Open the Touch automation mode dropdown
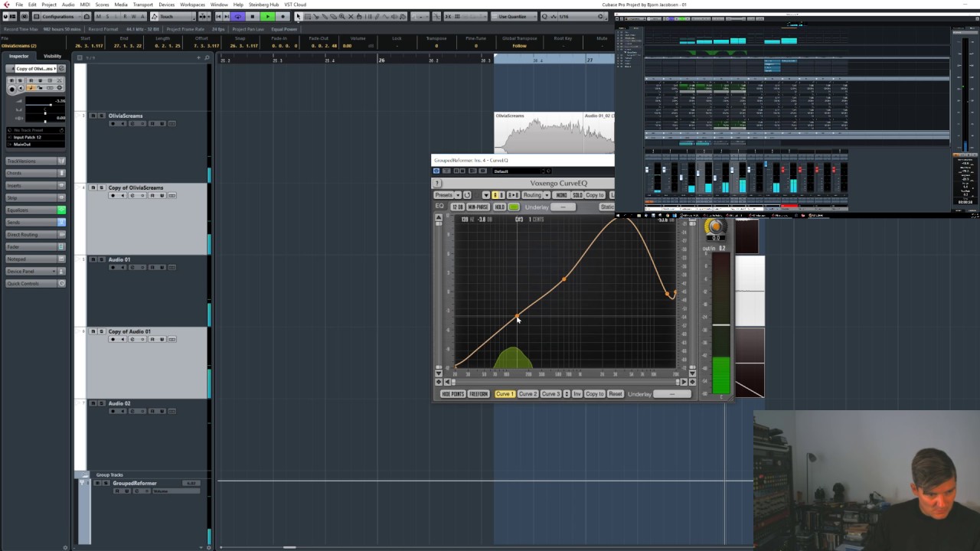Image resolution: width=980 pixels, height=551 pixels. click(171, 16)
